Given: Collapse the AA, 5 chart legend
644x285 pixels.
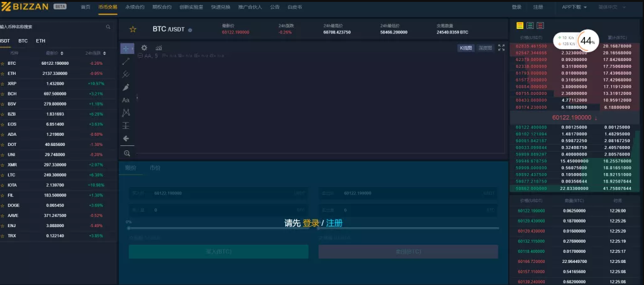Looking at the screenshot, I should (x=140, y=56).
